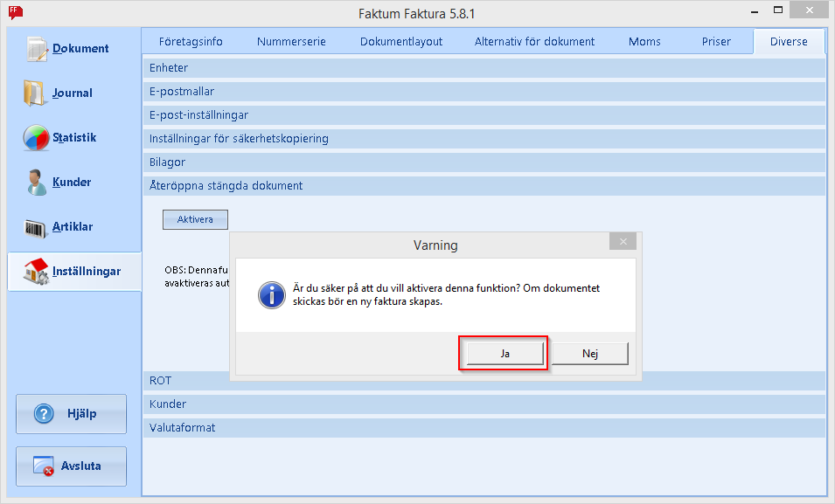The height and width of the screenshot is (504, 835).
Task: Click the Hjälp button label
Action: [82, 413]
